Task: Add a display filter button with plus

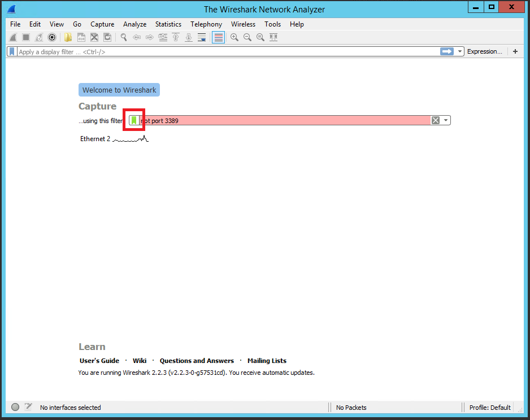Action: tap(515, 51)
